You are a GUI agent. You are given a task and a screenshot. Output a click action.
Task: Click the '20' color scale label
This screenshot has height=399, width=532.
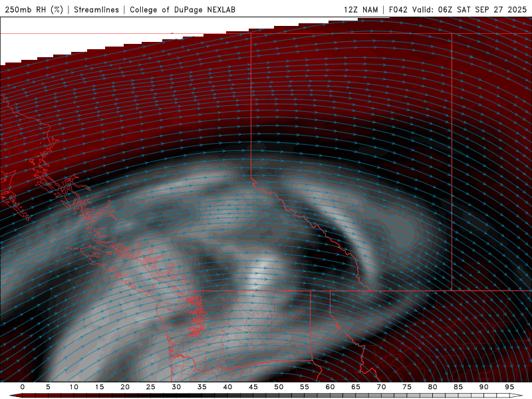pos(125,387)
